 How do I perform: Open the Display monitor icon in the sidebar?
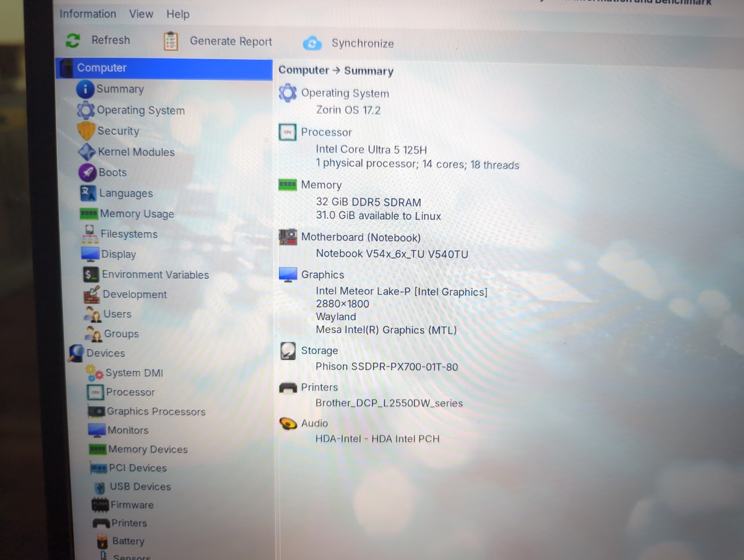91,254
